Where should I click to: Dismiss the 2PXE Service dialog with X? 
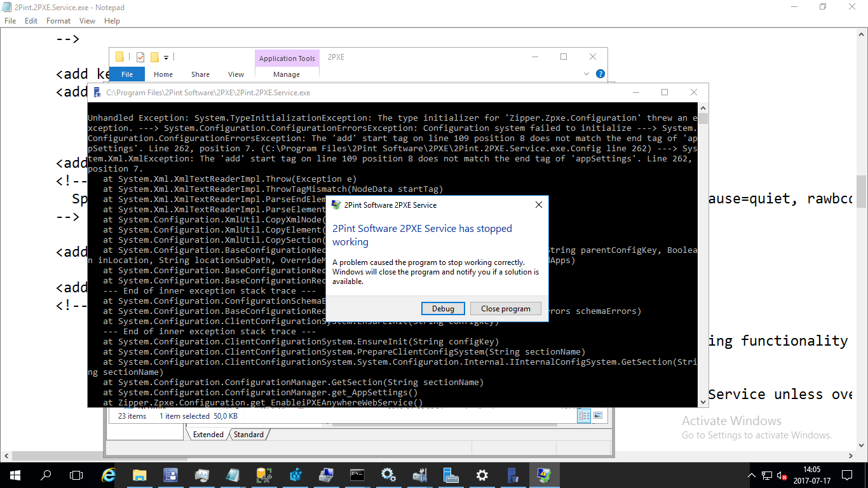click(538, 205)
